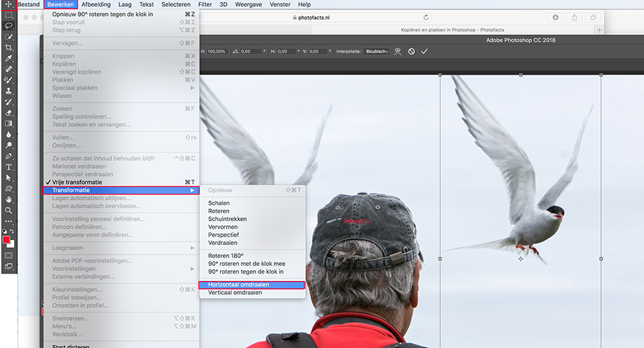Viewport: 644px width, 348px height.
Task: Select the Zoom tool
Action: pyautogui.click(x=9, y=210)
